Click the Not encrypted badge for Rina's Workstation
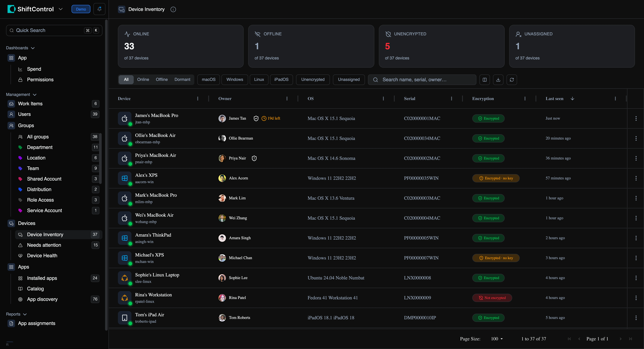Screen dimensions: 644x349 point(492,298)
